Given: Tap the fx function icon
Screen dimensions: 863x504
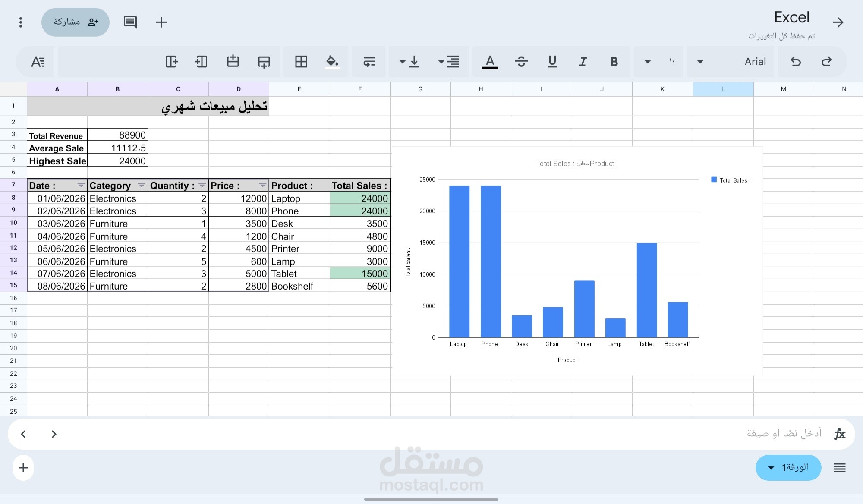Looking at the screenshot, I should (x=839, y=434).
